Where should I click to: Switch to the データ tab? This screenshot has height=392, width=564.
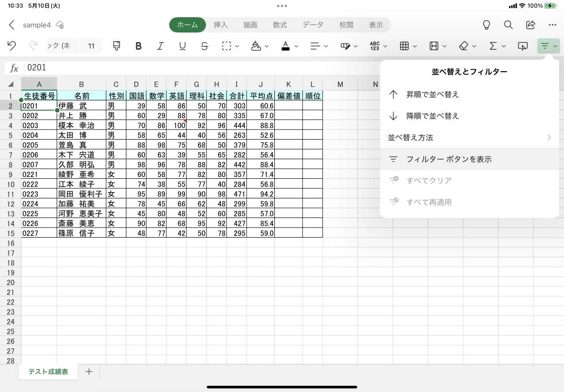point(313,25)
